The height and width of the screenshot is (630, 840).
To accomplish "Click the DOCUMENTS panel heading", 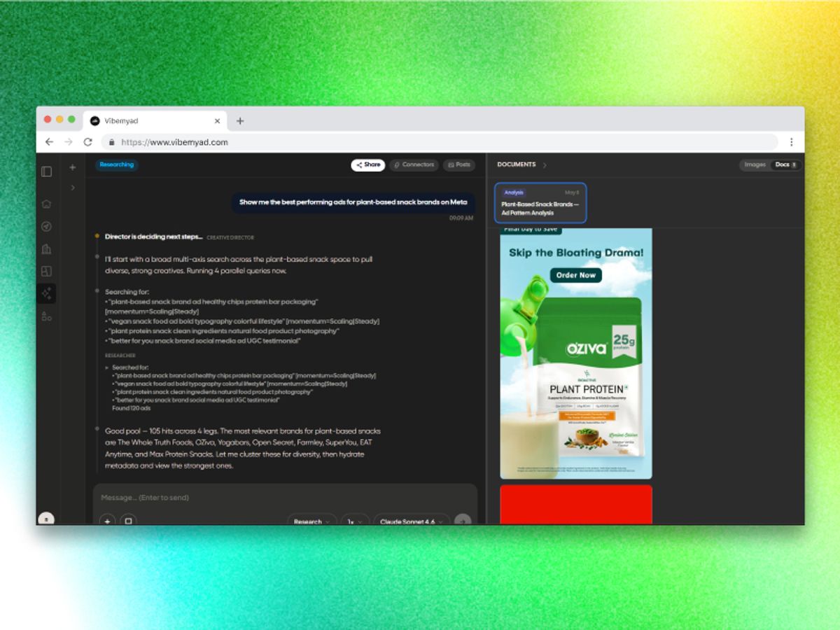I will [517, 165].
